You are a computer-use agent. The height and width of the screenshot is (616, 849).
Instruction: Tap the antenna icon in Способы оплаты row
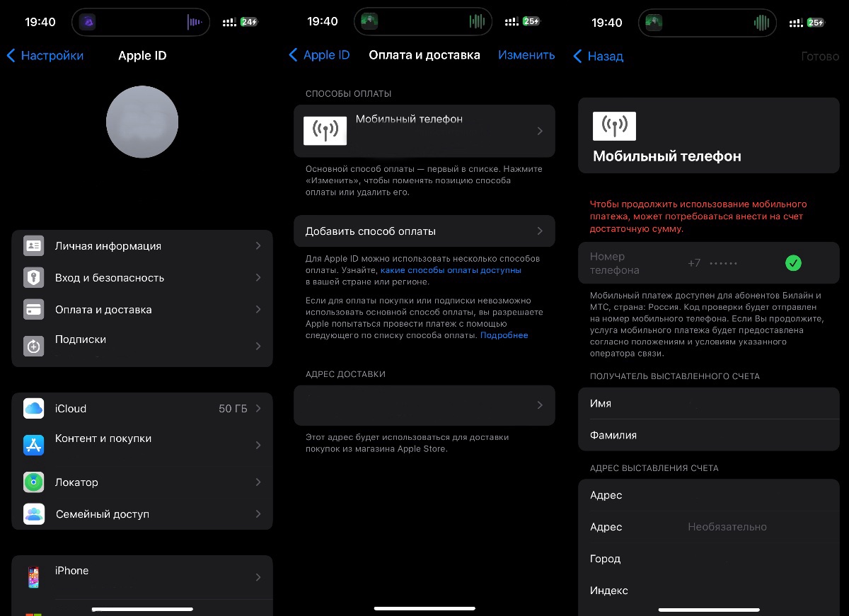click(325, 131)
